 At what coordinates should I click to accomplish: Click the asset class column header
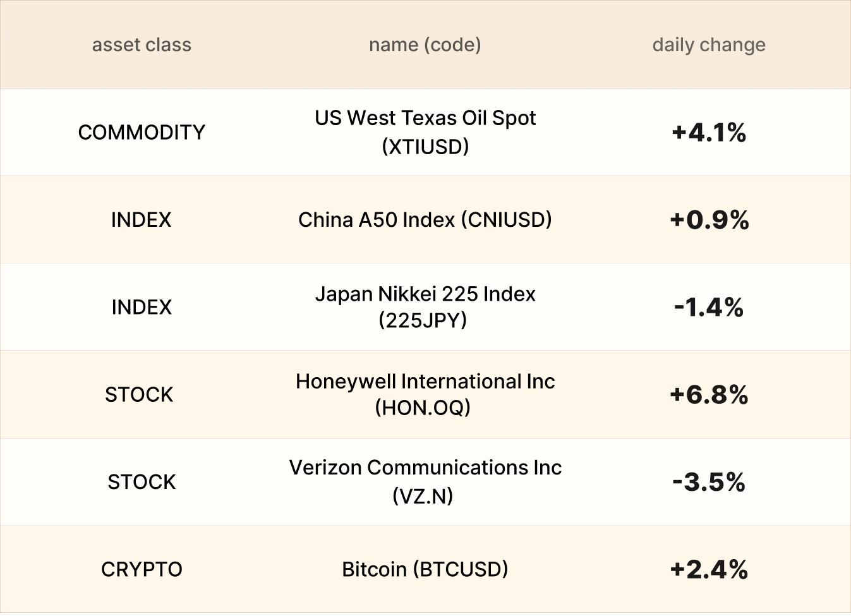click(142, 45)
